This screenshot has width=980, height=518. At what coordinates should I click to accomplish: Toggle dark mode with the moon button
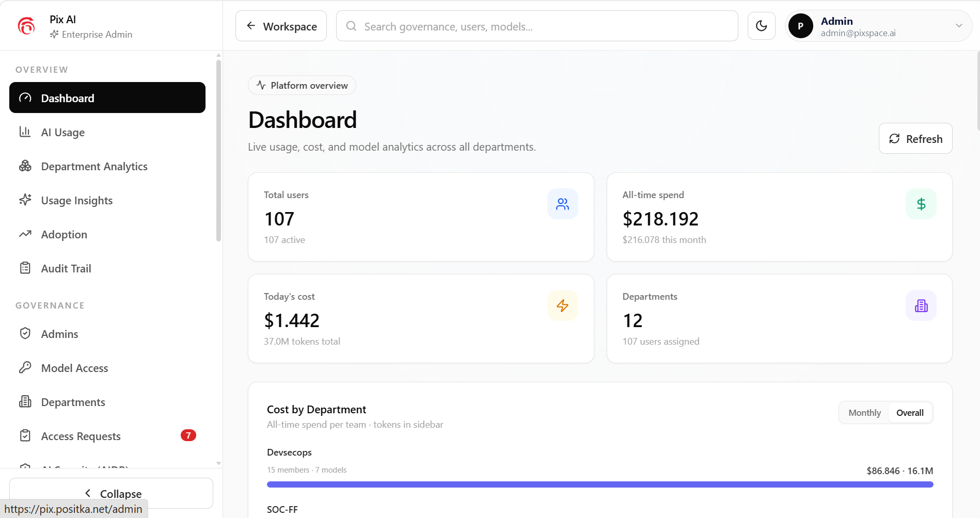pyautogui.click(x=762, y=26)
